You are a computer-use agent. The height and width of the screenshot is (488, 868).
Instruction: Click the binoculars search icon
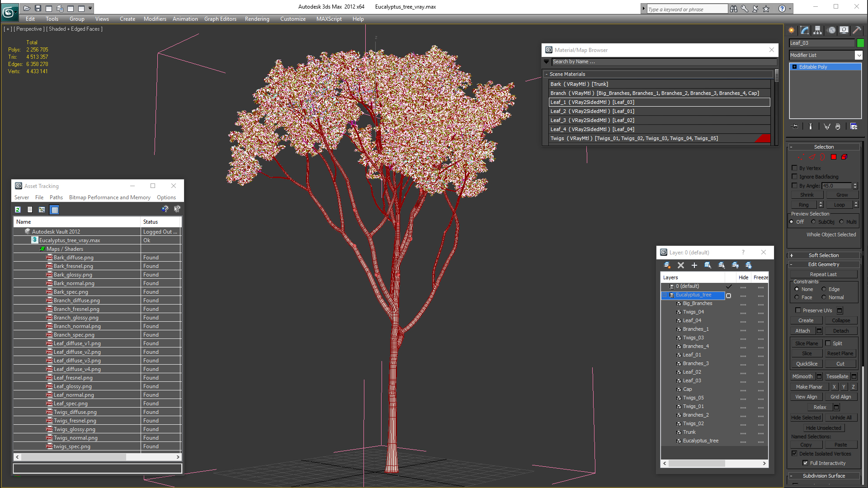click(x=733, y=9)
